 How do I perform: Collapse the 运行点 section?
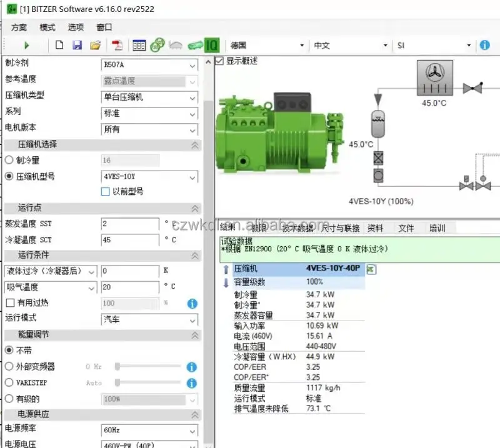click(195, 209)
